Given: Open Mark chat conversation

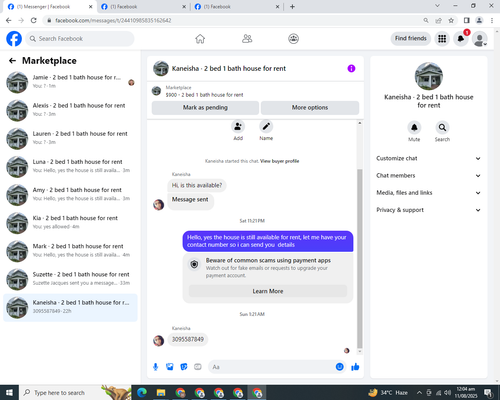Looking at the screenshot, I should click(x=70, y=251).
